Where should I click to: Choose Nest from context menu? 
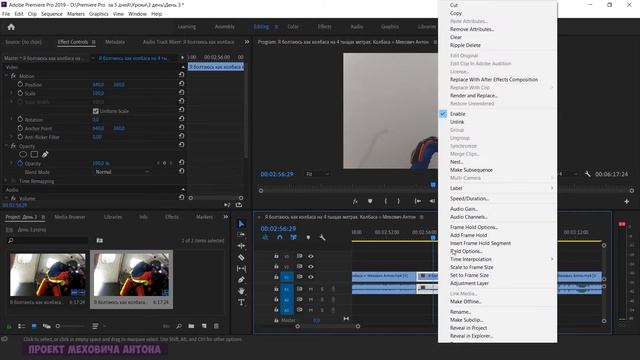click(457, 162)
